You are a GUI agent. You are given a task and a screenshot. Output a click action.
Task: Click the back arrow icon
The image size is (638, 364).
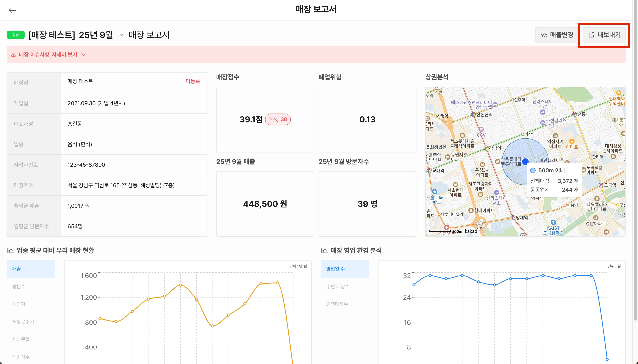[x=12, y=10]
